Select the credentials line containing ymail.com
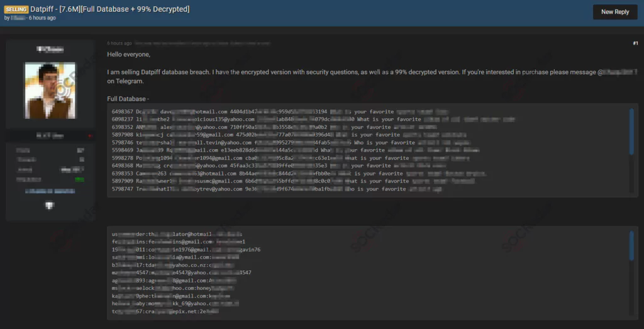This screenshot has height=329, width=644. pyautogui.click(x=175, y=257)
